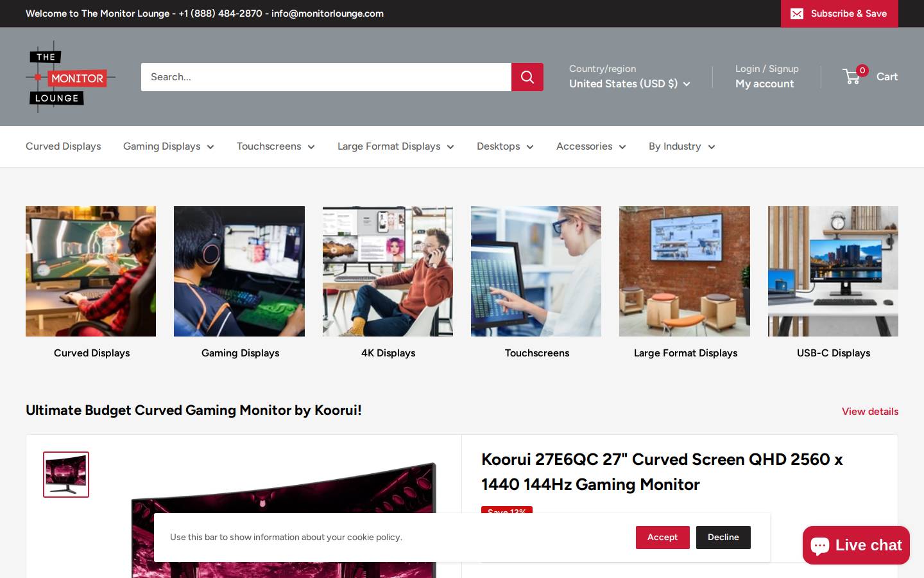Click the 4K Displays caption text

(x=388, y=353)
